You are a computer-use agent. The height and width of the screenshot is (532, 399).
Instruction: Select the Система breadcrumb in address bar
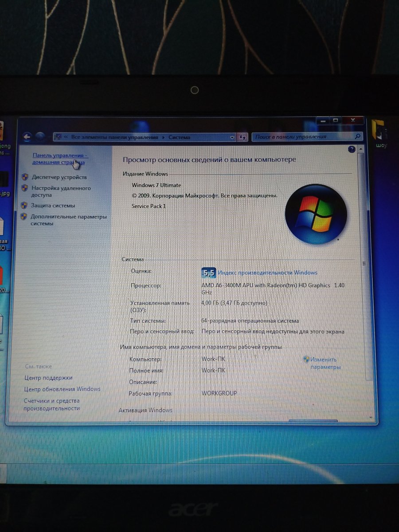pyautogui.click(x=179, y=137)
